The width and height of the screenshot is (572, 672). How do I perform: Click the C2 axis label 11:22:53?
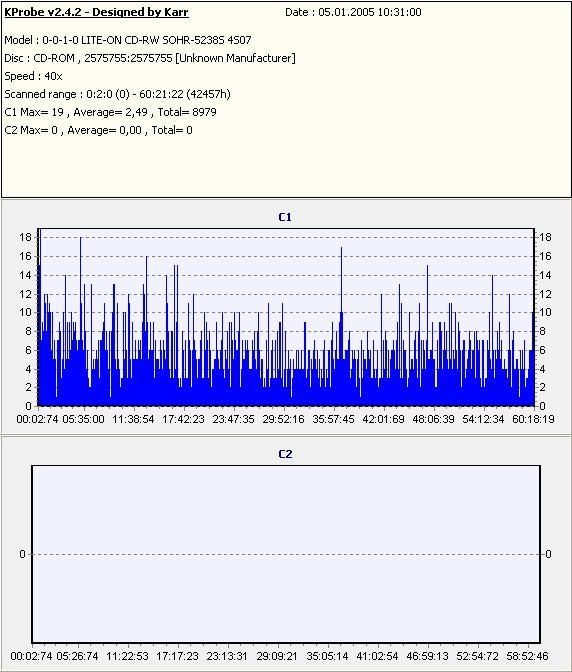(x=127, y=656)
